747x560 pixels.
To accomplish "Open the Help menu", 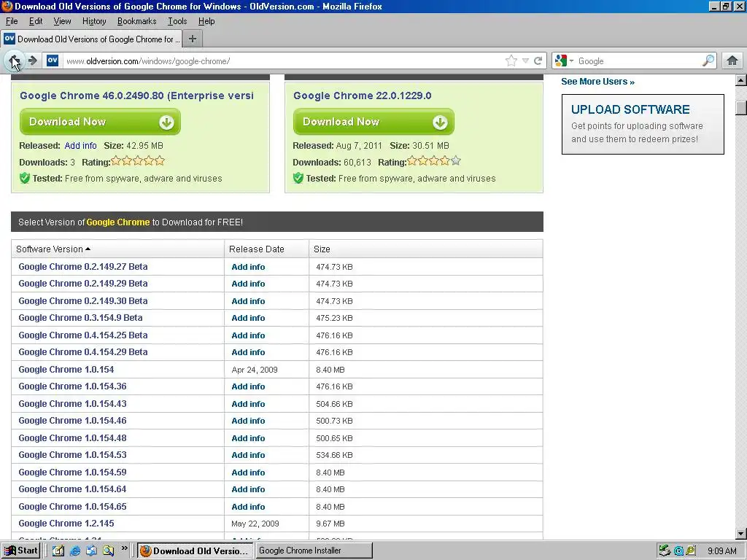I will [206, 21].
